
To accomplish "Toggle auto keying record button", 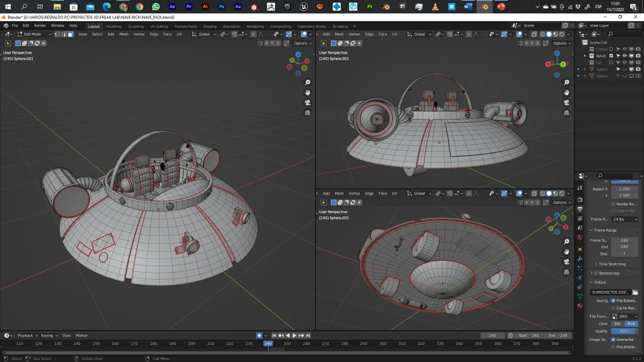I will [x=259, y=335].
